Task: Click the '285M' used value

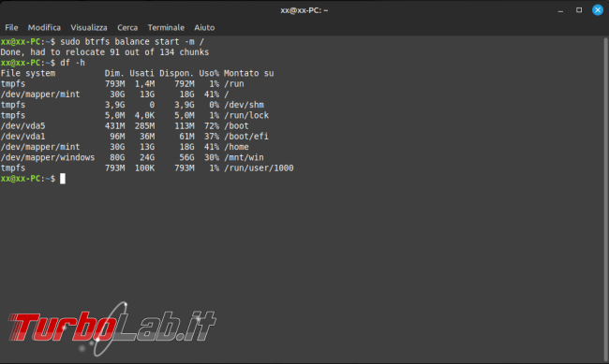Action: (144, 125)
